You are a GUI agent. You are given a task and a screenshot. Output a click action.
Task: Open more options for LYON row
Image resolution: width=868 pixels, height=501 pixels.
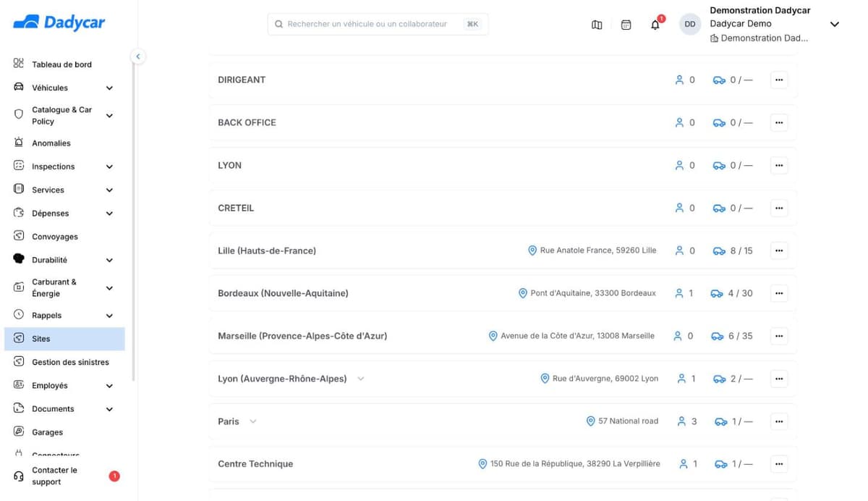click(x=779, y=165)
